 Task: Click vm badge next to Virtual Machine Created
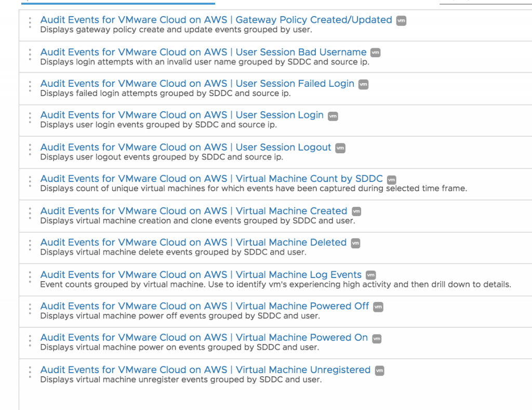(356, 211)
